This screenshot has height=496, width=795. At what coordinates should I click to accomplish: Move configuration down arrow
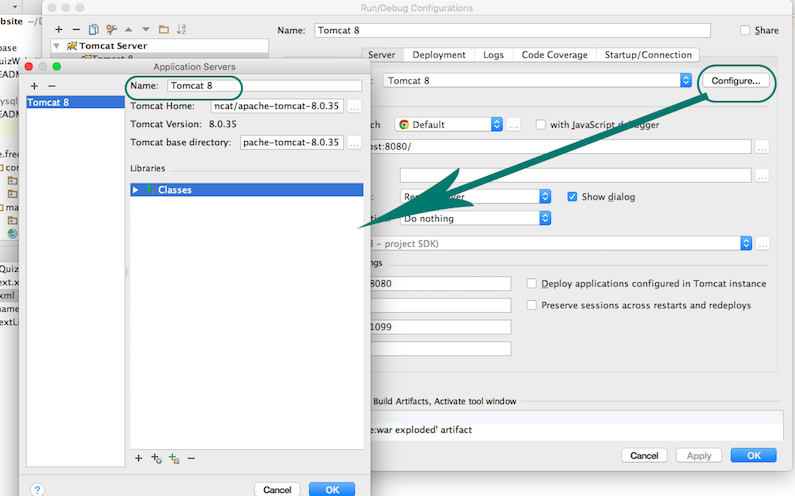[x=146, y=29]
